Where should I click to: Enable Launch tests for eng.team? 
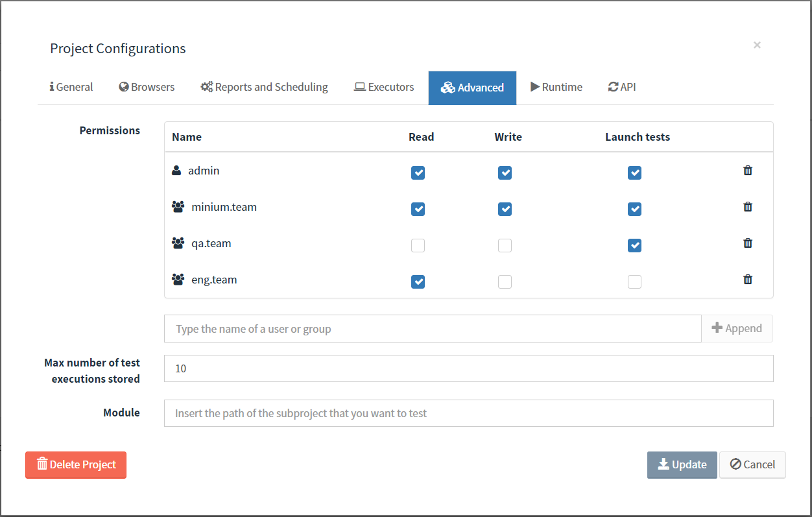click(x=635, y=282)
